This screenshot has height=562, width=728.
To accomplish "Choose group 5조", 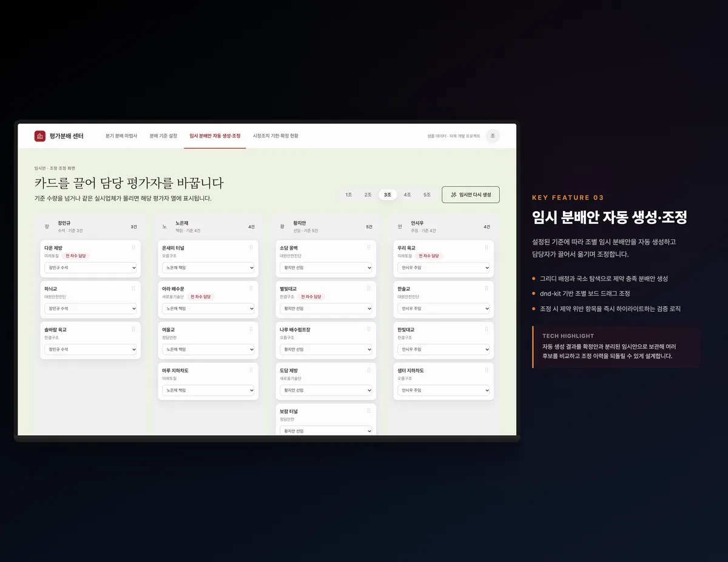I will (427, 195).
